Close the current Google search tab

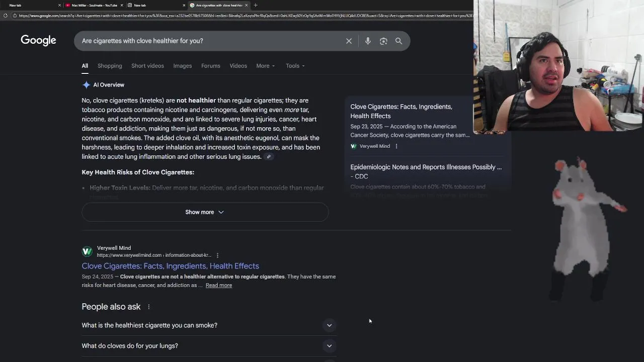[x=246, y=5]
